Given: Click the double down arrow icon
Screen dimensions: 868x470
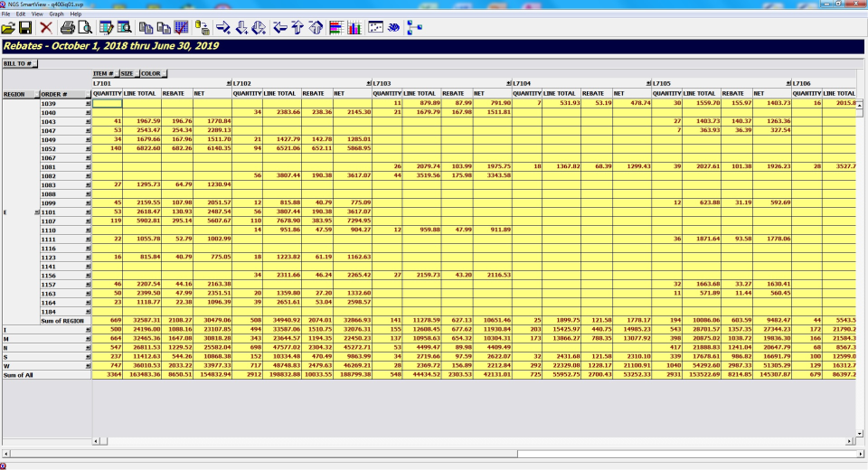Looking at the screenshot, I should (x=259, y=28).
